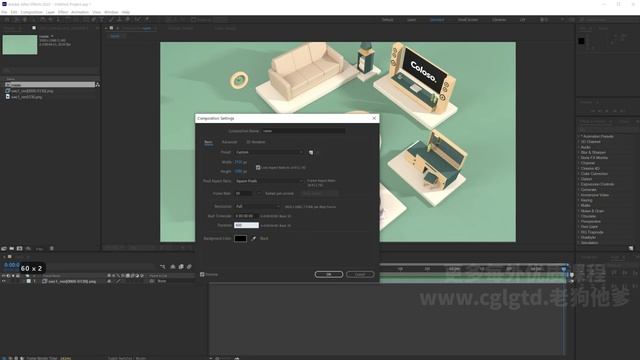Select the Brush tool
The width and height of the screenshot is (640, 360).
point(111,19)
